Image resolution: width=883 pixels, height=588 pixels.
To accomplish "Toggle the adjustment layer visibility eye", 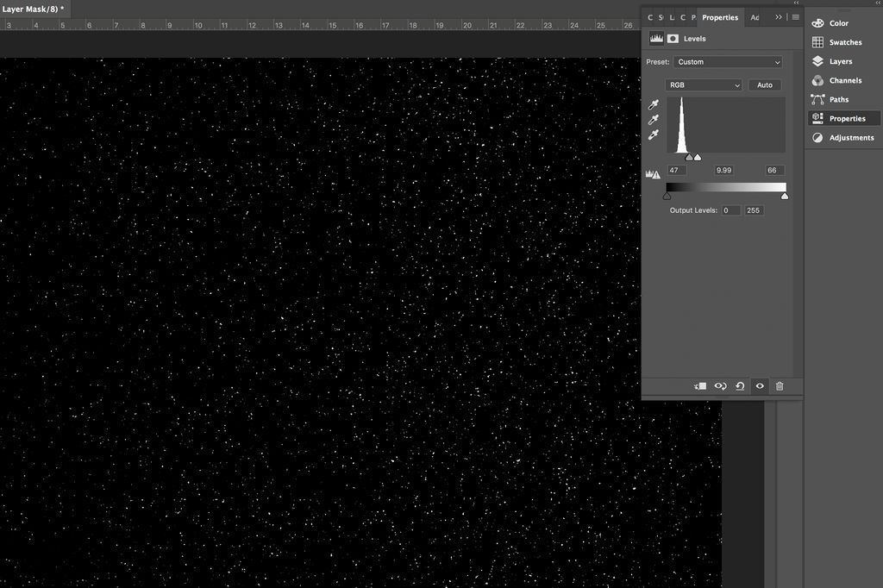I will (x=760, y=386).
